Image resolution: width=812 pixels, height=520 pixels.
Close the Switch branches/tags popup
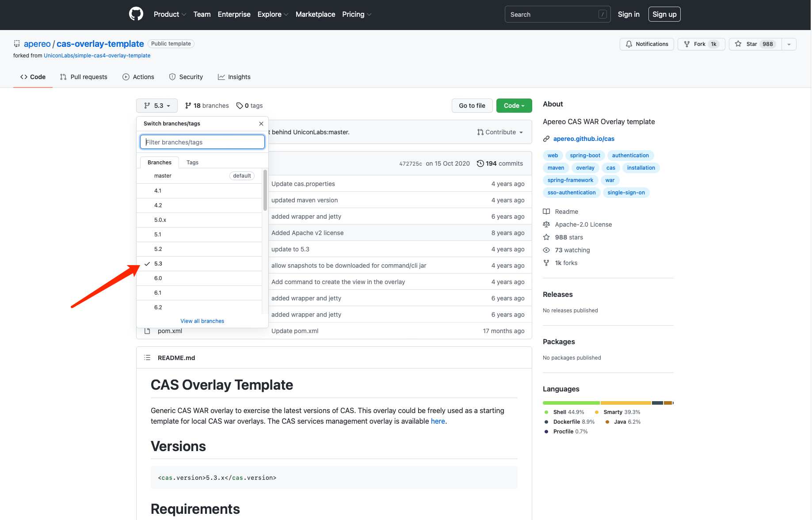[261, 124]
